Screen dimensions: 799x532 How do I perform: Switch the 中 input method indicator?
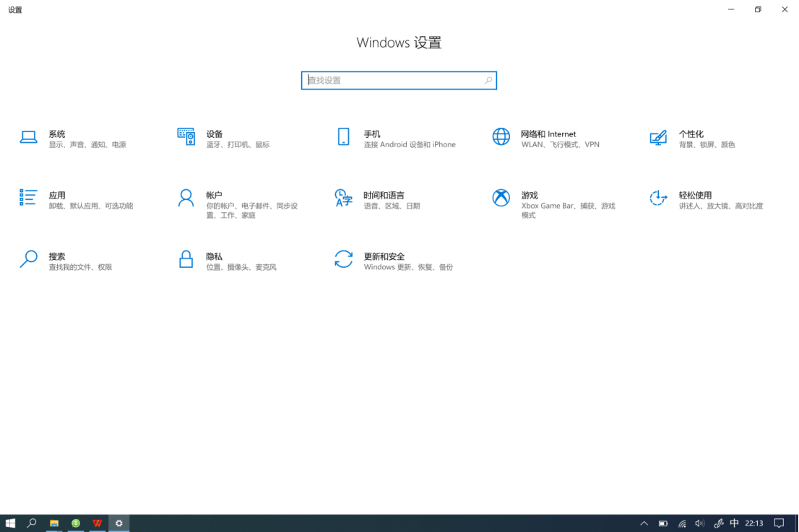pyautogui.click(x=734, y=523)
